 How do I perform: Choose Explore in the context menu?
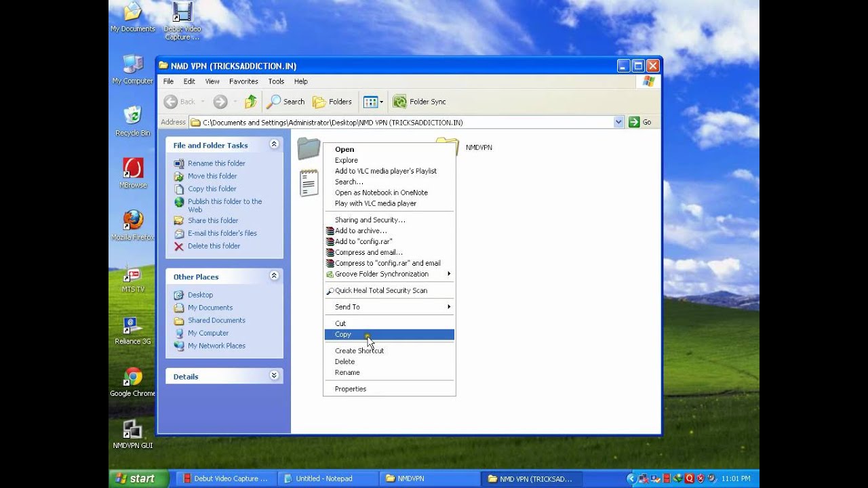[389, 161]
